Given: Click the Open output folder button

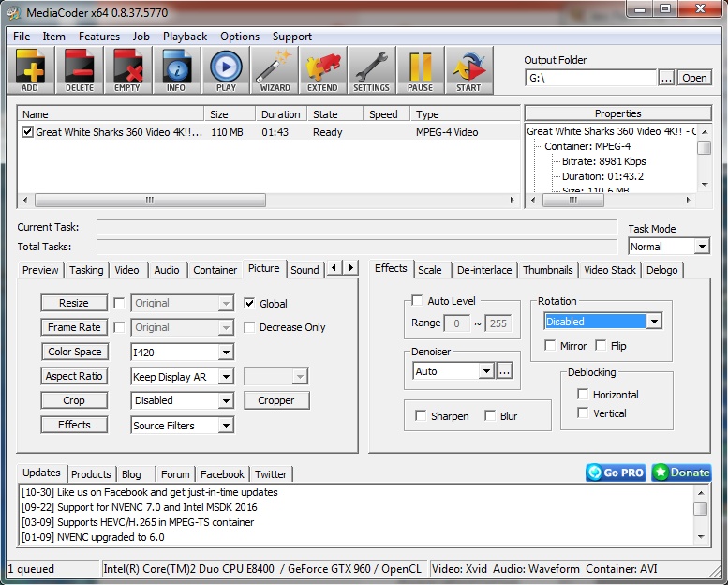Looking at the screenshot, I should click(694, 78).
